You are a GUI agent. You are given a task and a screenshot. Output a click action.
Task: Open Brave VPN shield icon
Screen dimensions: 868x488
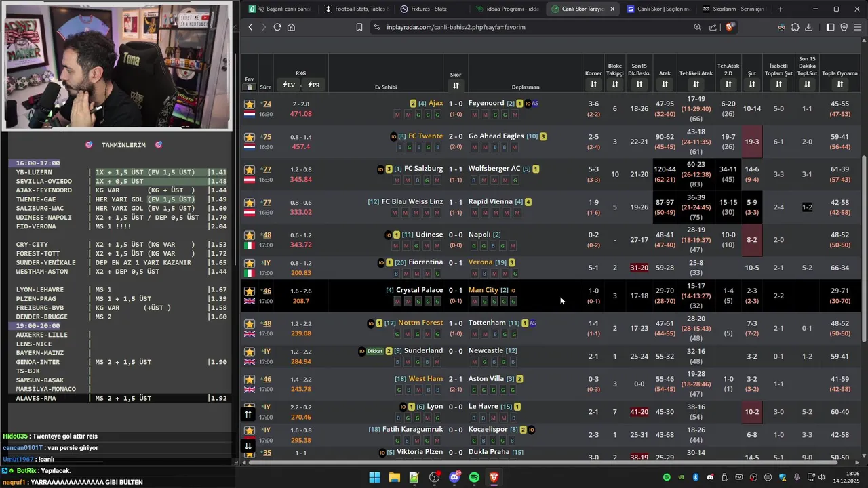pyautogui.click(x=844, y=27)
